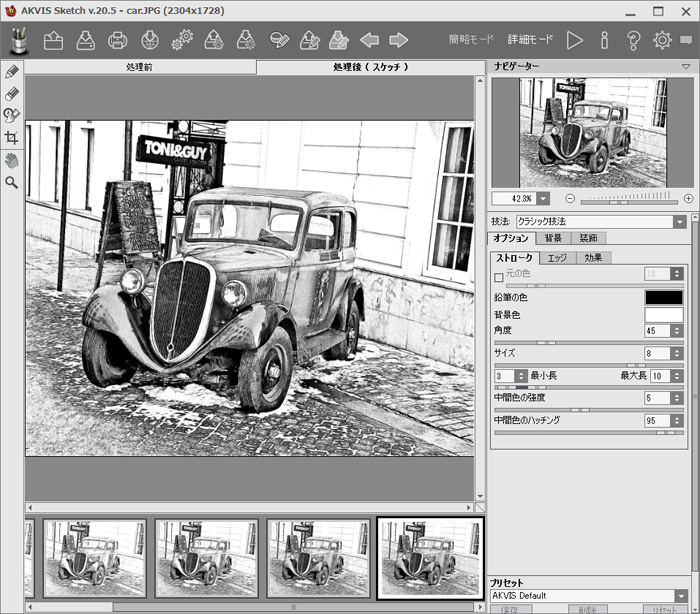Select the ストローク tab
The image size is (700, 614).
[515, 258]
